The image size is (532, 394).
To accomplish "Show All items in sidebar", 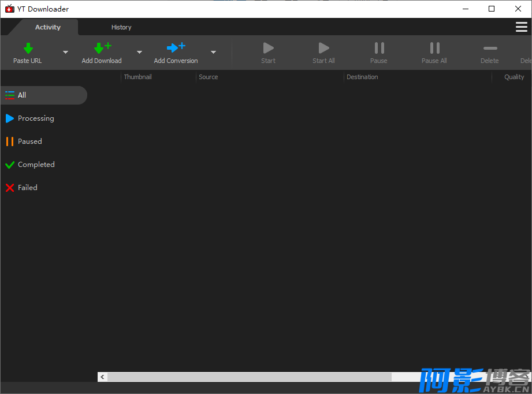I will pyautogui.click(x=44, y=95).
